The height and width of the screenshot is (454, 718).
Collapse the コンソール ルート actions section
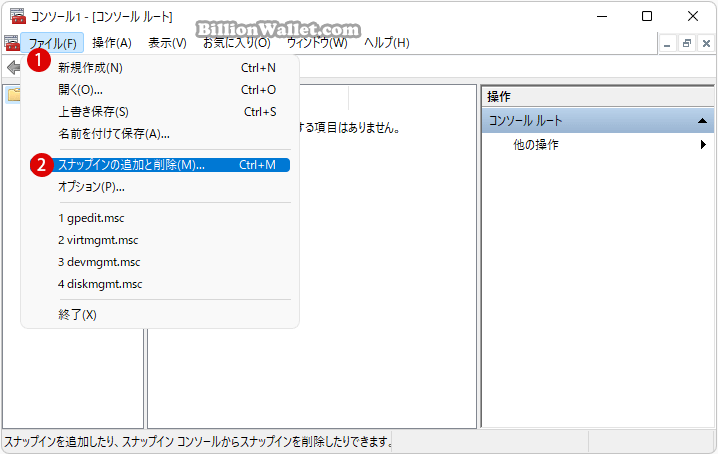(x=702, y=121)
